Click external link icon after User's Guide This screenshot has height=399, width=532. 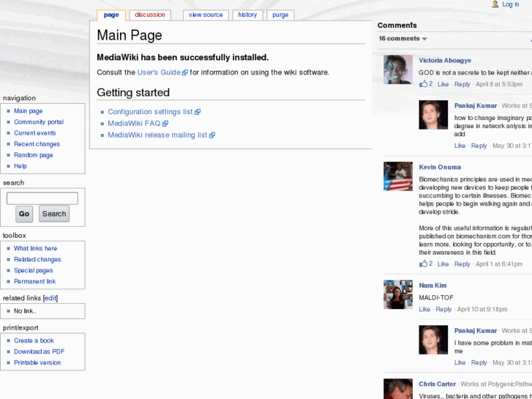coord(185,72)
